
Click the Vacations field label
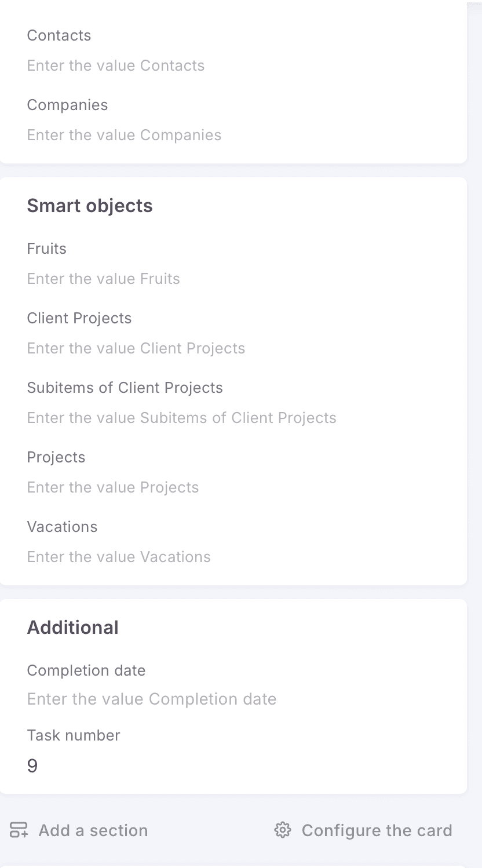pos(62,527)
